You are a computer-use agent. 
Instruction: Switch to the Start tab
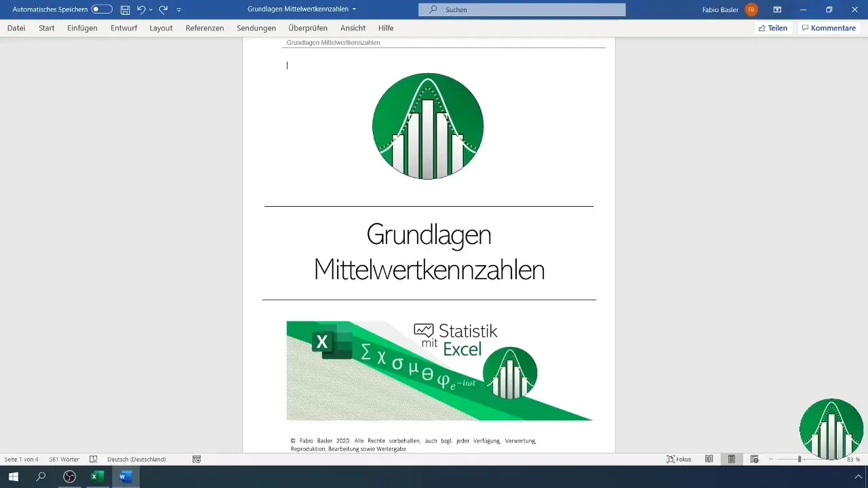[x=47, y=28]
